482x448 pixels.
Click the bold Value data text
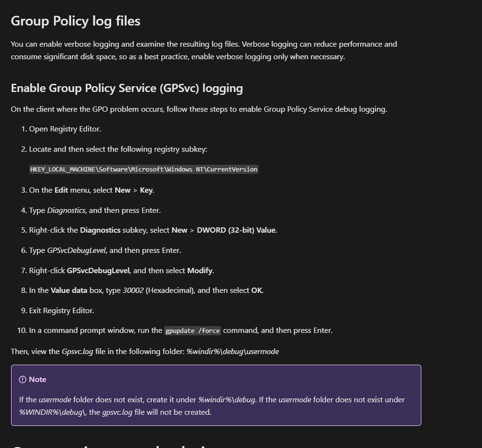click(x=69, y=291)
